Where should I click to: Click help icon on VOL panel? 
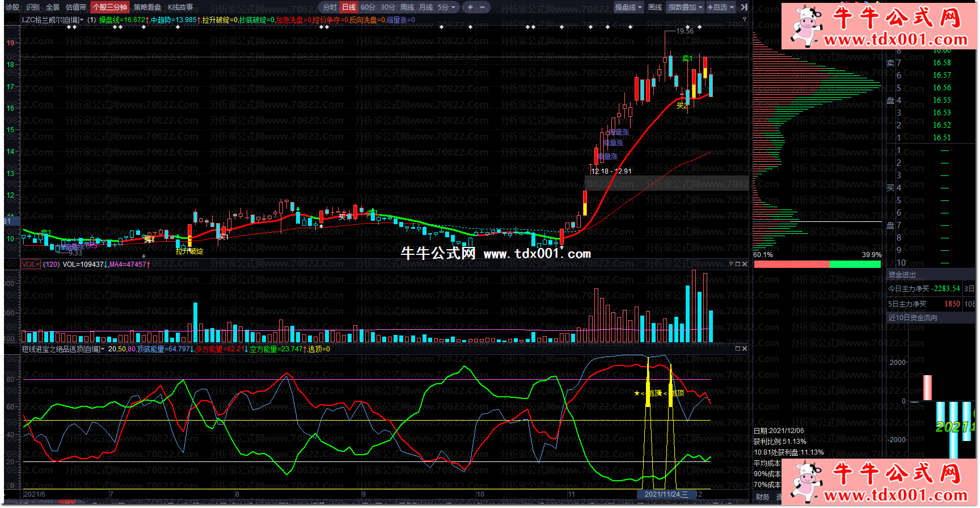(x=730, y=264)
